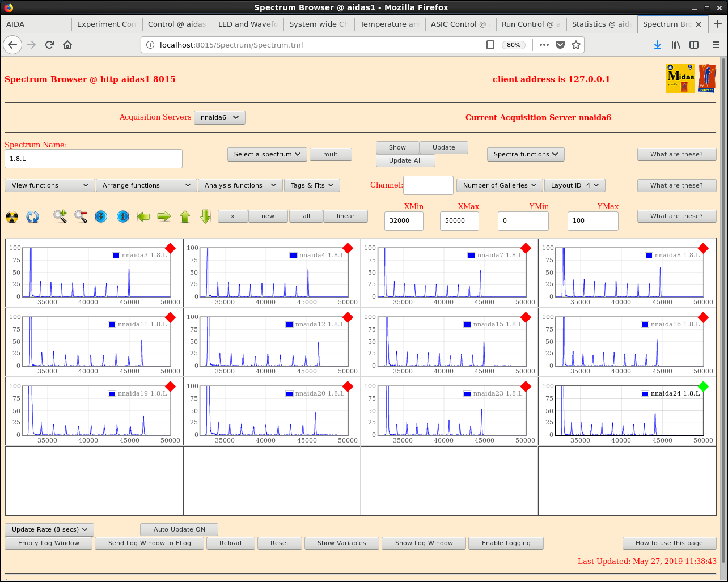This screenshot has width=728, height=582.
Task: Click the blue double-down arrow icon
Action: (101, 216)
